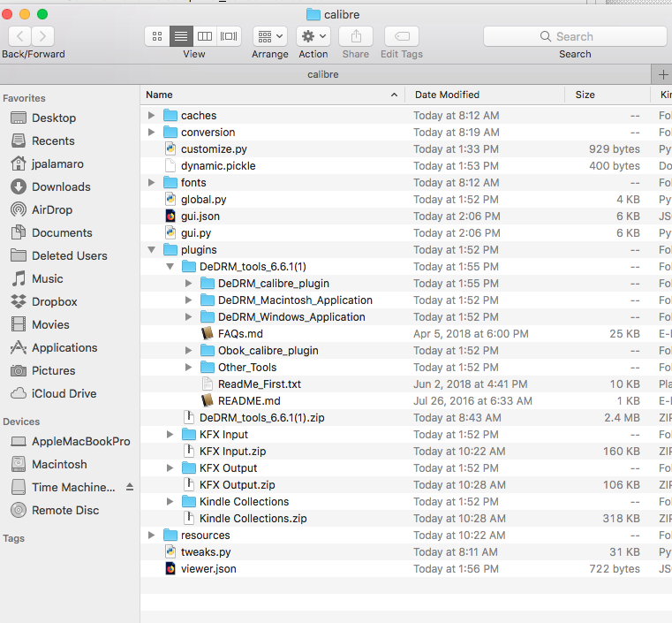Select the Kindle Collections.zip archive
This screenshot has width=672, height=623.
click(253, 519)
